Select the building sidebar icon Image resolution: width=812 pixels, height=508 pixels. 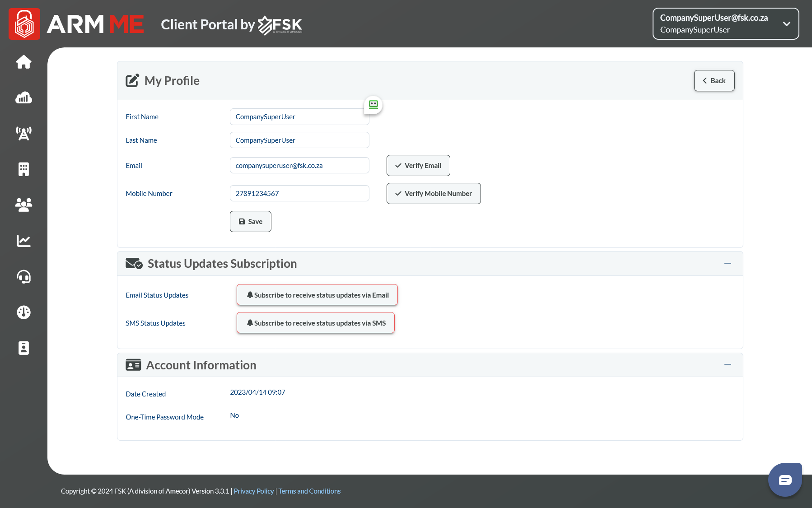pyautogui.click(x=23, y=169)
